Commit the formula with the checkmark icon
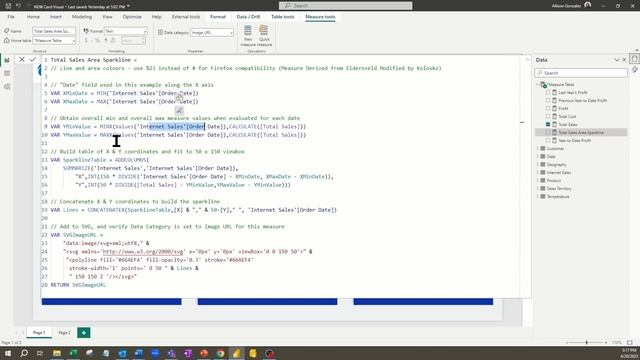Screen dimensions: 640x360 point(33,60)
